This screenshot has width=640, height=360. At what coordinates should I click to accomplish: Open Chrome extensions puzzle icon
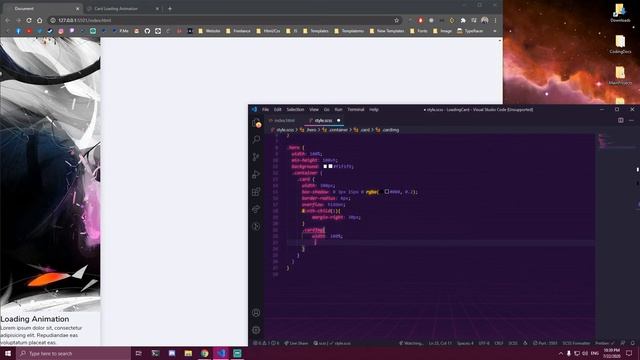click(x=463, y=20)
